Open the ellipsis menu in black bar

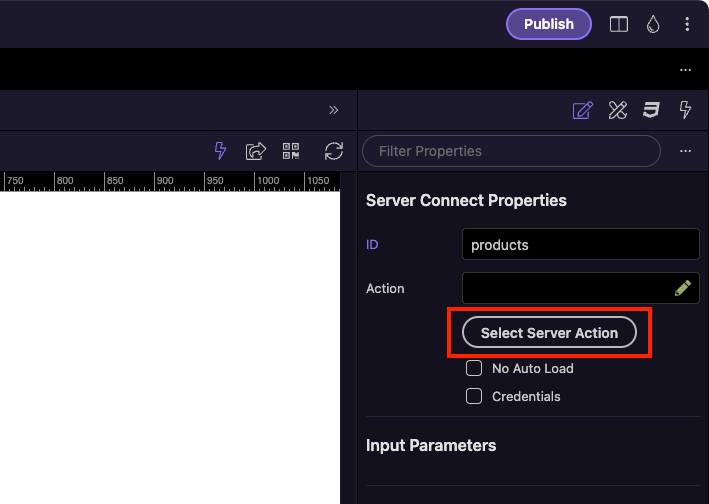tap(685, 70)
